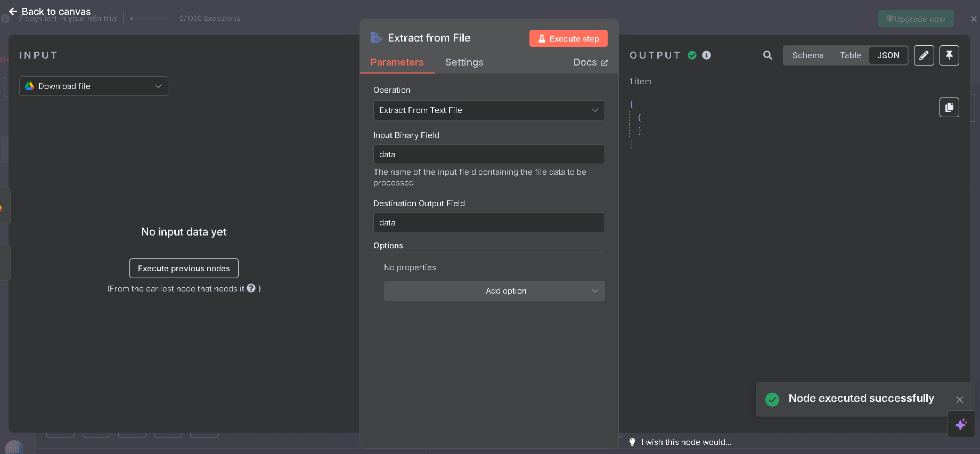Switch to the Settings tab

tap(464, 62)
